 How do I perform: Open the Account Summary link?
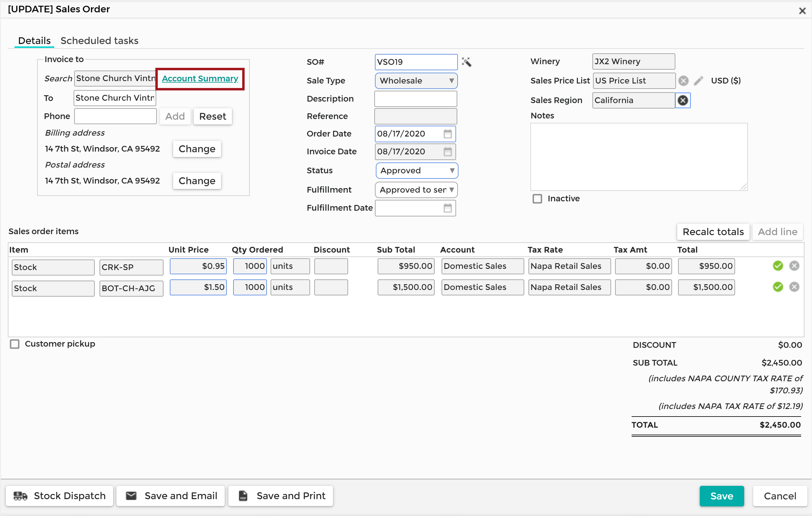200,79
